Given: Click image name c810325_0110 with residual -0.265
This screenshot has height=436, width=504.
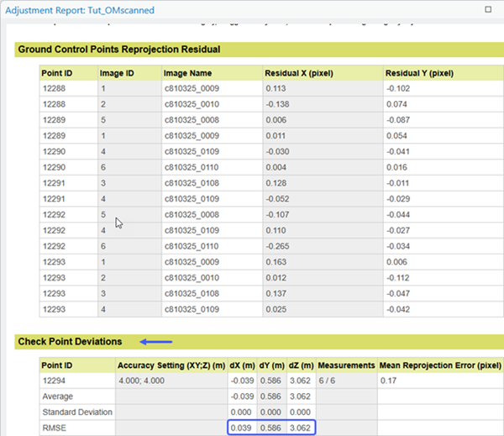Looking at the screenshot, I should point(192,246).
